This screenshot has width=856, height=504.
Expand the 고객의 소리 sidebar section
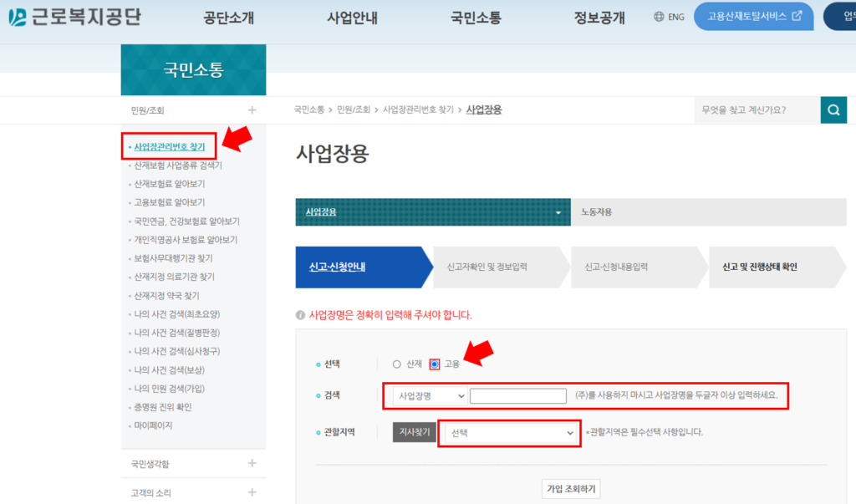(x=251, y=492)
